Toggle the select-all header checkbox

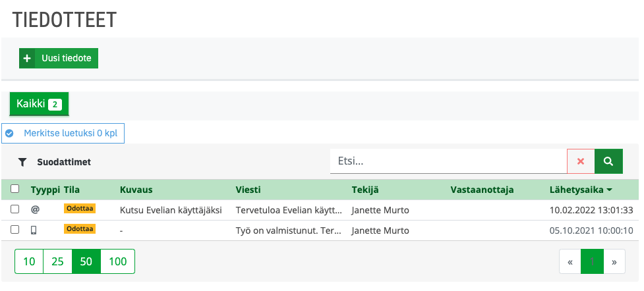tap(15, 190)
